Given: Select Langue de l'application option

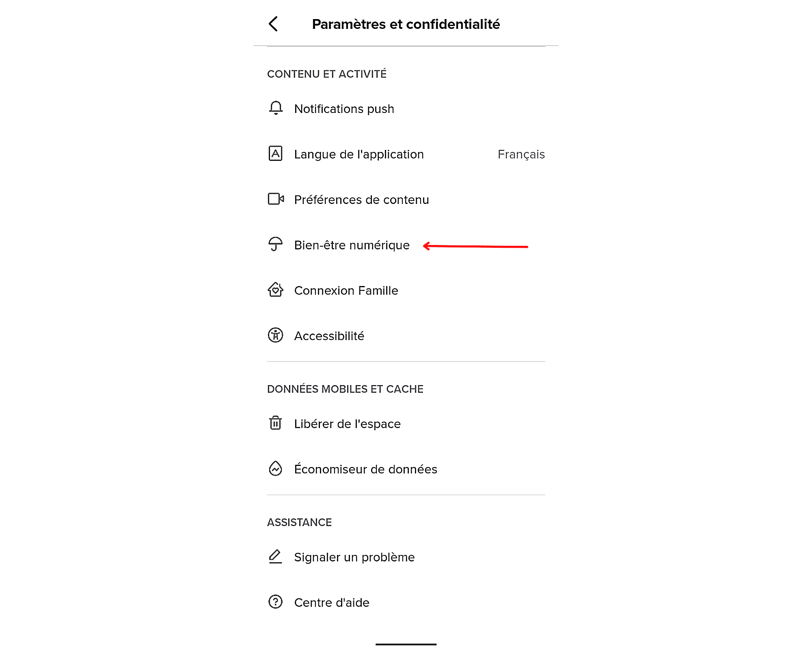Looking at the screenshot, I should pos(406,154).
